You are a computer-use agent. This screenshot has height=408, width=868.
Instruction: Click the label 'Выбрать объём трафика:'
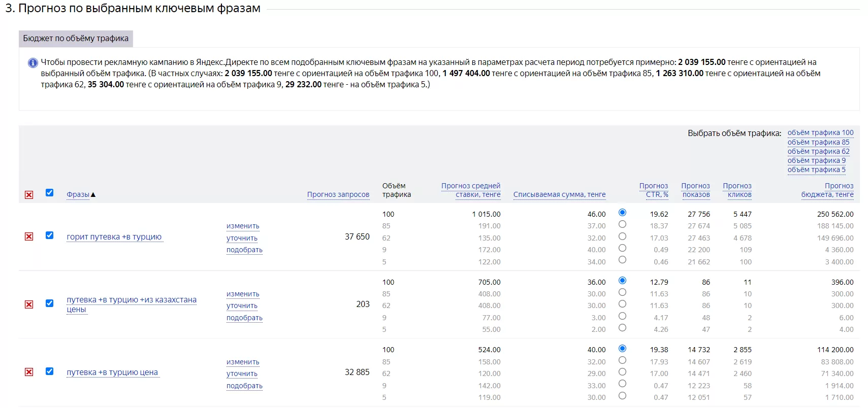point(734,133)
